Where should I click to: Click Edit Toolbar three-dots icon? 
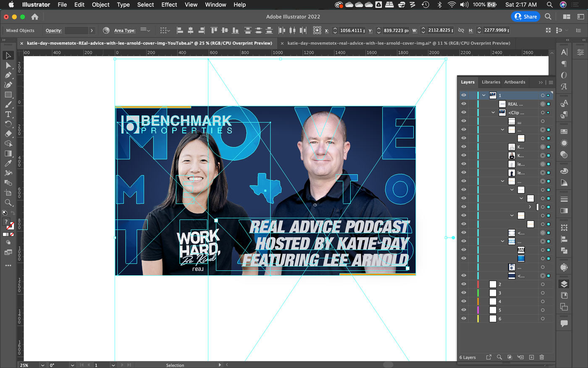point(8,266)
